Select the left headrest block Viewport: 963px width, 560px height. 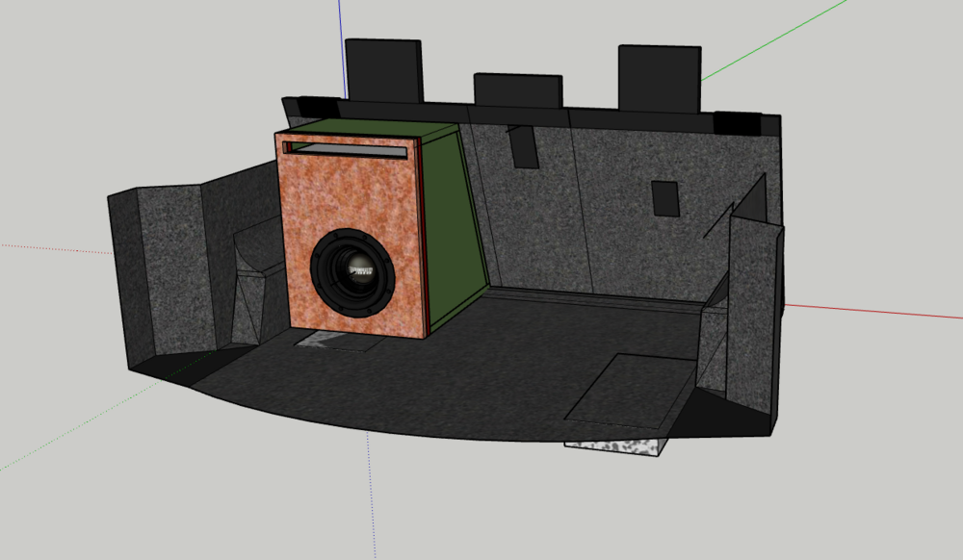[x=384, y=71]
